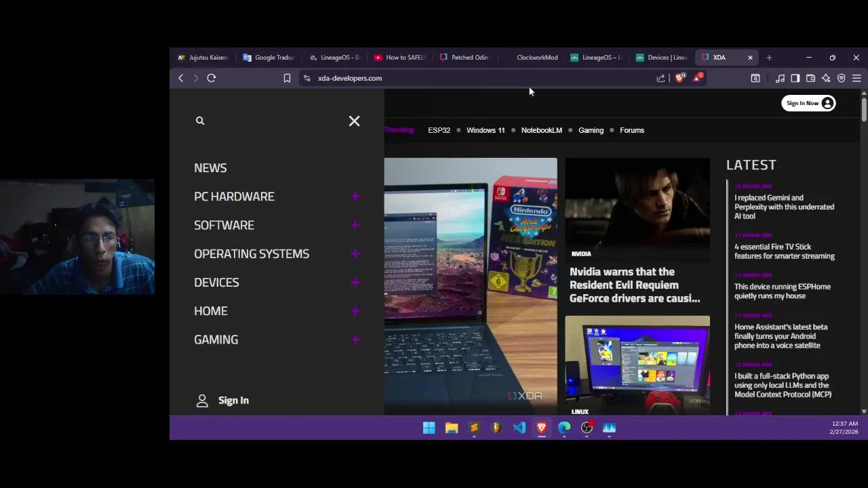Open OBS Studio from taskbar
This screenshot has width=868, height=488.
point(587,428)
